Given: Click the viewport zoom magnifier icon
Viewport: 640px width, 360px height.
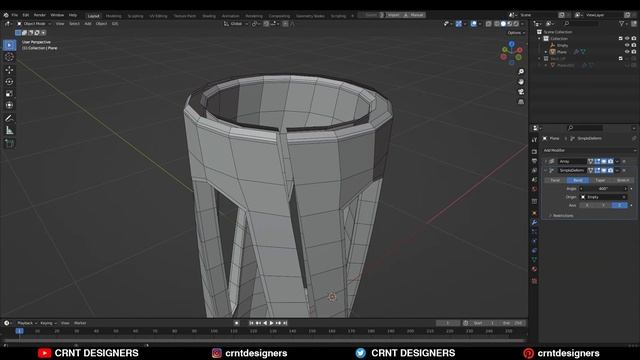Looking at the screenshot, I should pyautogui.click(x=521, y=72).
